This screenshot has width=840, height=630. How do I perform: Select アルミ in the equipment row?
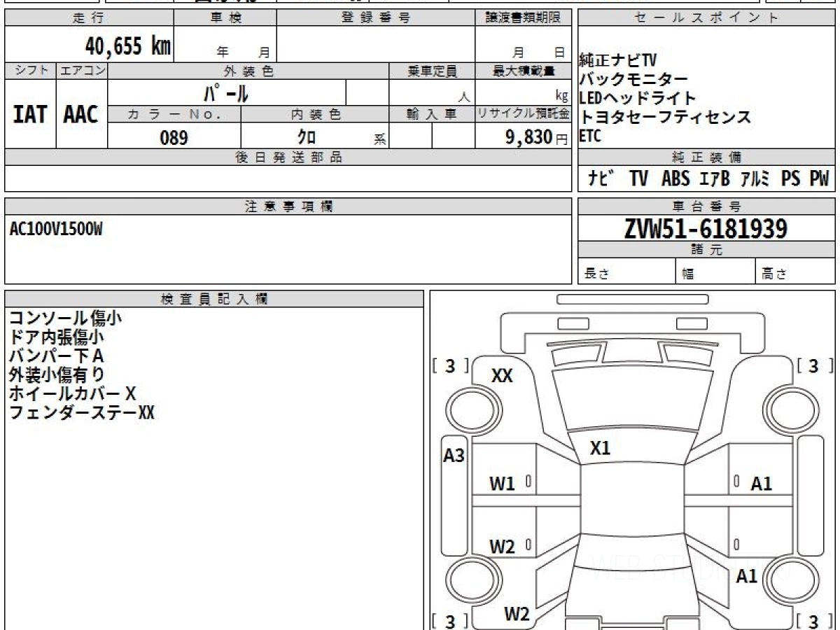tap(755, 178)
